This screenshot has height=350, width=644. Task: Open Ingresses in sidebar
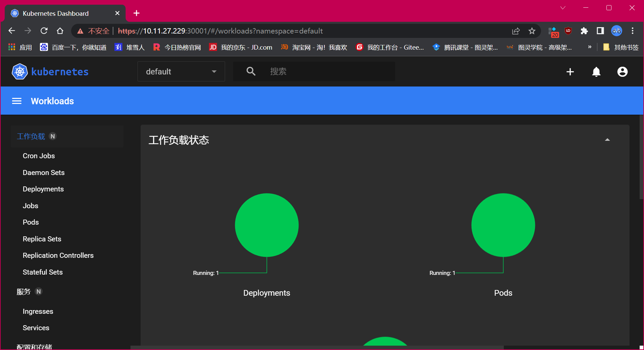pos(38,311)
